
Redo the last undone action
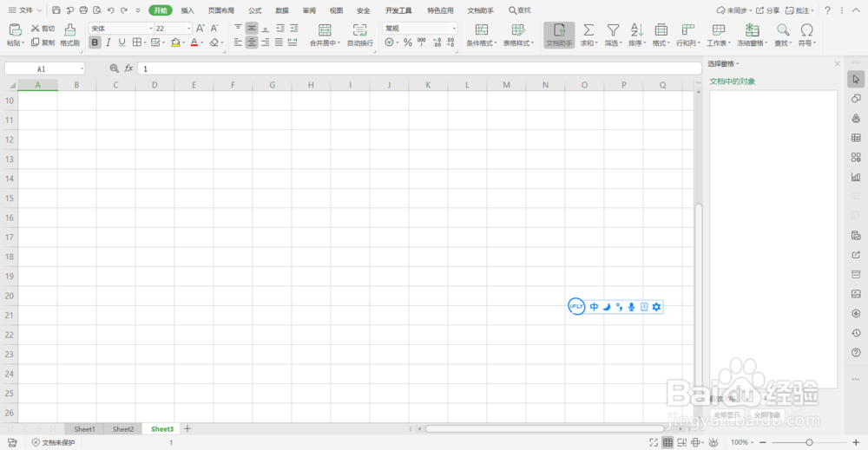tap(124, 10)
